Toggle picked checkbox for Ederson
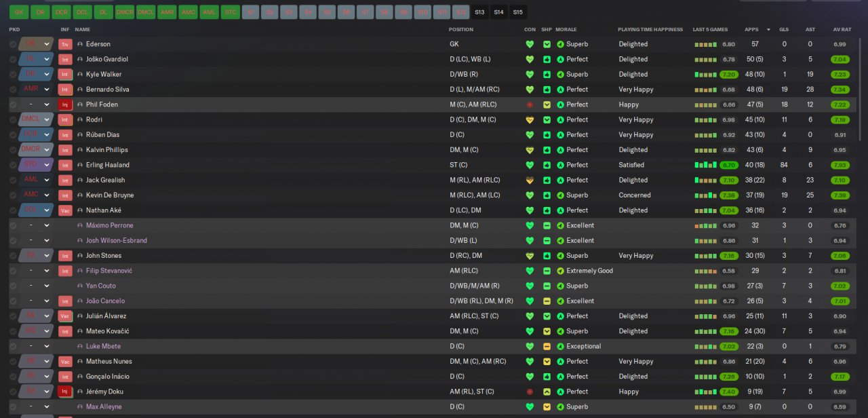The width and height of the screenshot is (868, 418). pyautogui.click(x=13, y=44)
